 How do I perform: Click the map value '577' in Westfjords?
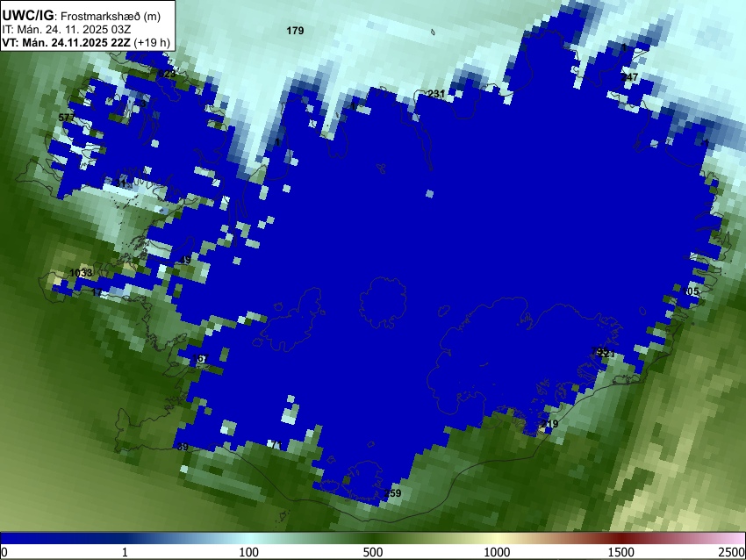(x=67, y=118)
